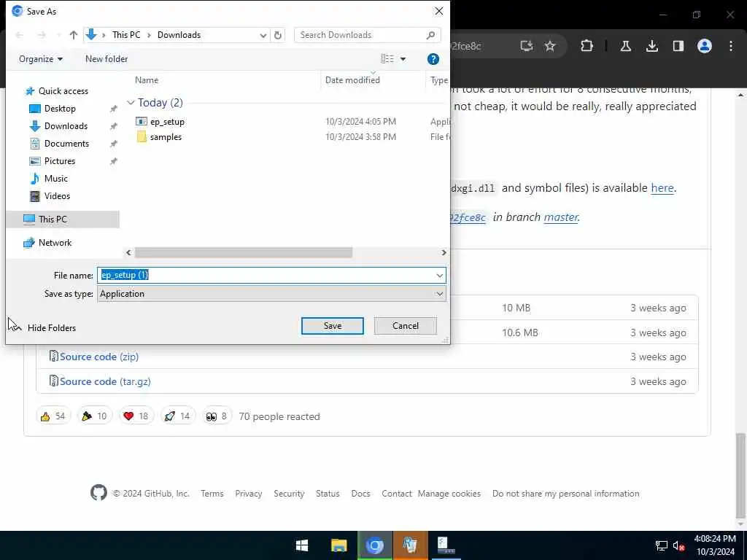Screen dimensions: 747x560
Task: Click install app icon in Chrome address bar
Action: click(x=527, y=46)
